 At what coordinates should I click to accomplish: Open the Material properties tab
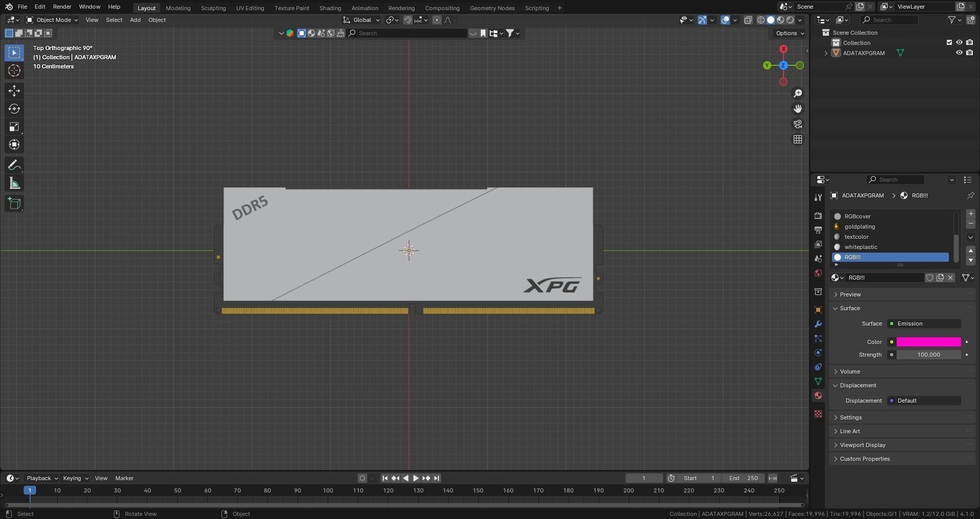point(818,396)
